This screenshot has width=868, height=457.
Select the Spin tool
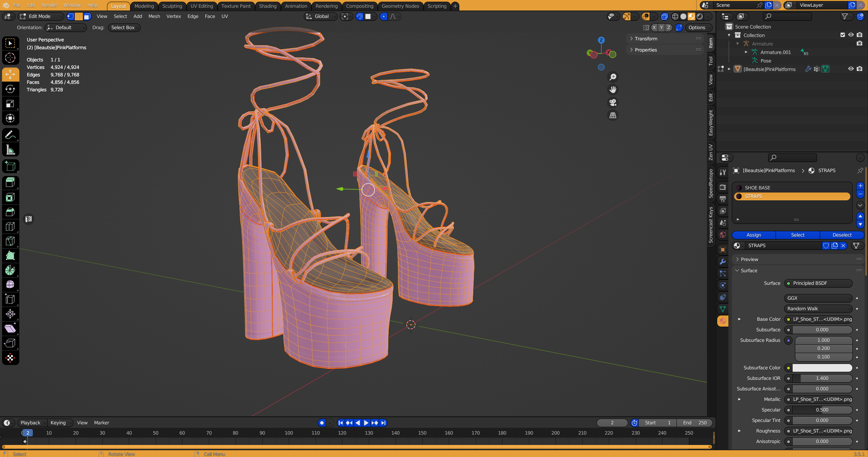point(10,270)
